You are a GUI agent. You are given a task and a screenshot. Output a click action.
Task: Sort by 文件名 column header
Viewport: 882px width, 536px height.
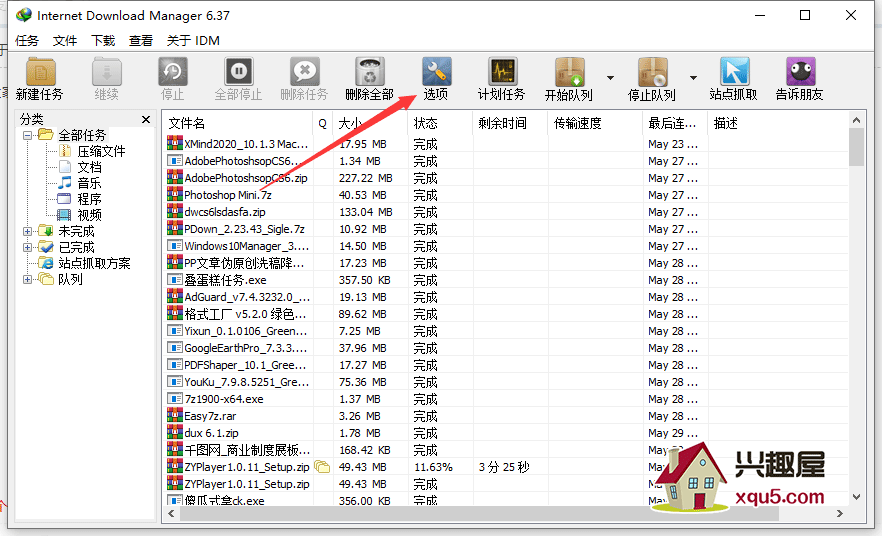point(237,123)
